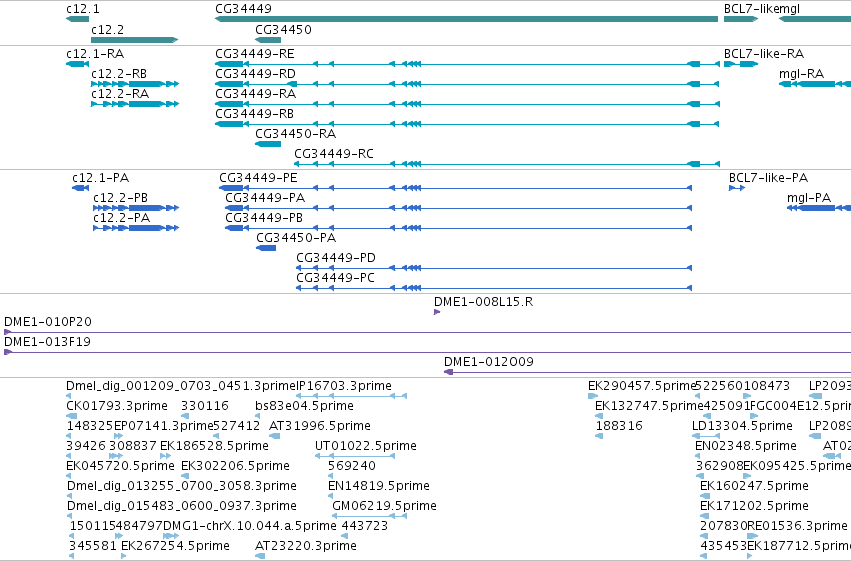This screenshot has height=561, width=851.
Task: Click the BCL7-like-PA protein label
Action: point(768,178)
